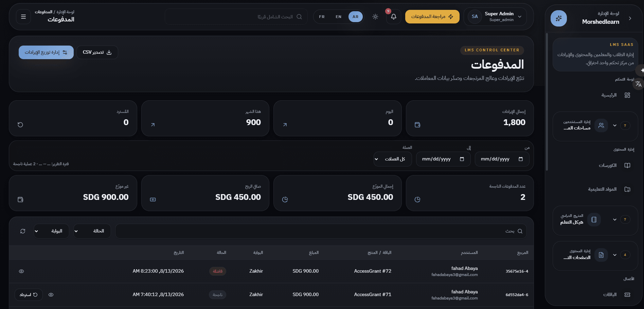Collapse sidebar with chevron next to Morshedlearn
644x309 pixels.
coord(630,18)
